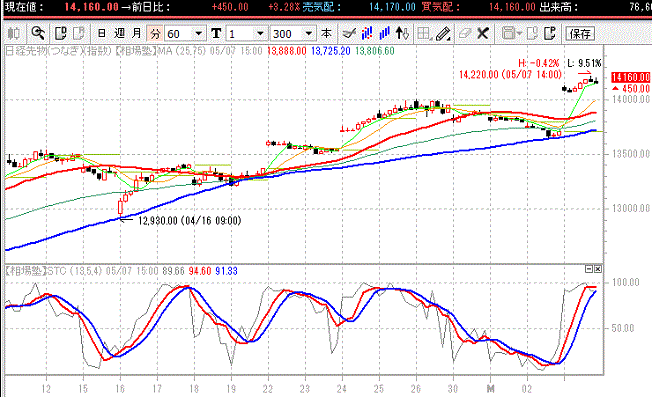
Task: Select the minute (分) period button
Action: click(x=156, y=34)
